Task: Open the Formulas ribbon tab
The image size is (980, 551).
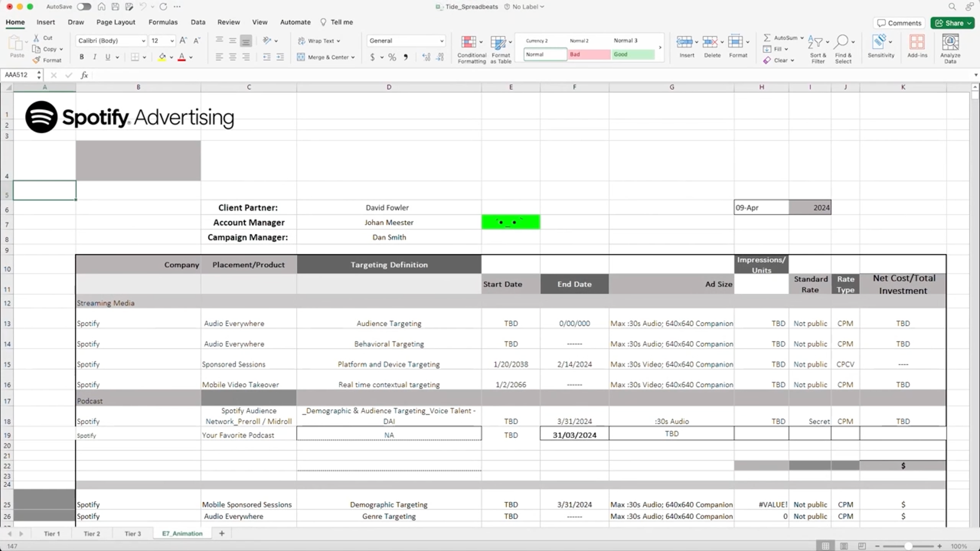Action: coord(163,22)
